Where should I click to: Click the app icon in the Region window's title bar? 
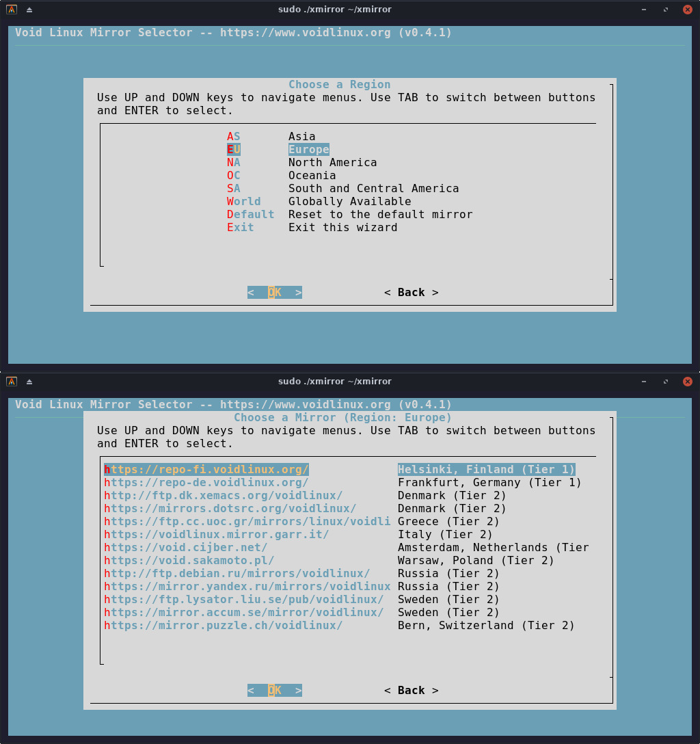12,10
